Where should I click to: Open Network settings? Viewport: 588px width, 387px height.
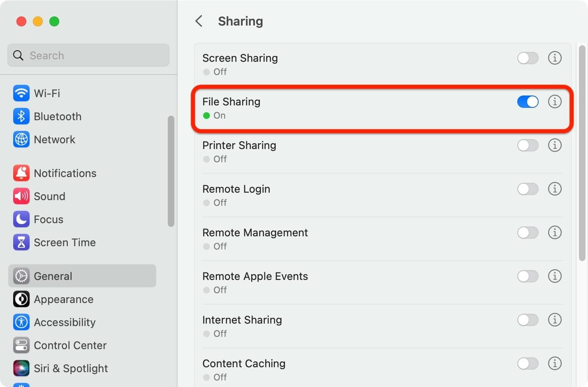pos(55,140)
